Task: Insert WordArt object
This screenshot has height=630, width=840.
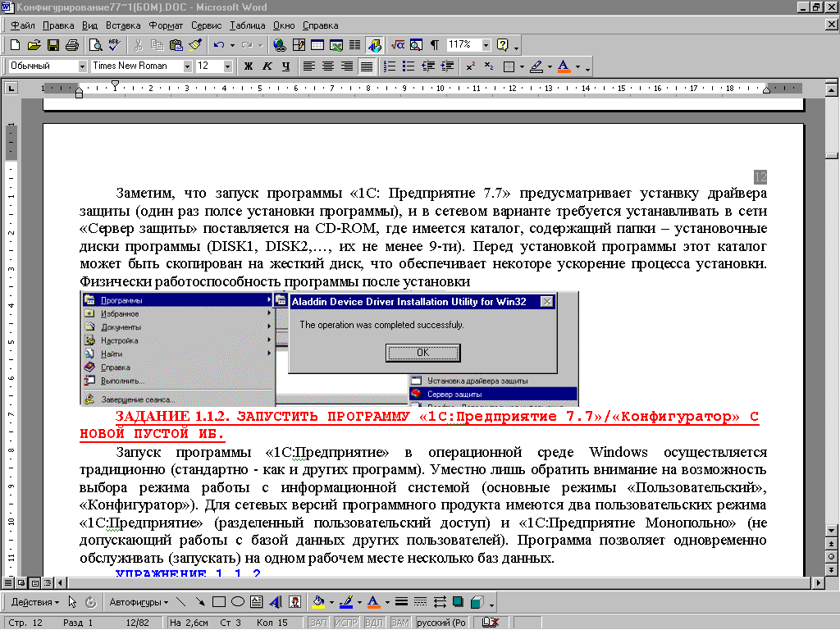Action: click(x=276, y=602)
